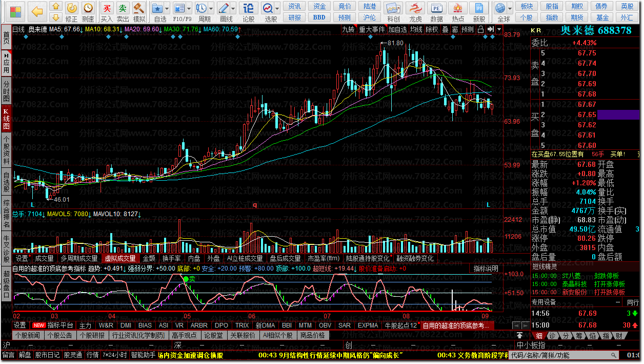The width and height of the screenshot is (644, 364).
Task: Click the 智能助手 button in status bar
Action: pos(143,355)
